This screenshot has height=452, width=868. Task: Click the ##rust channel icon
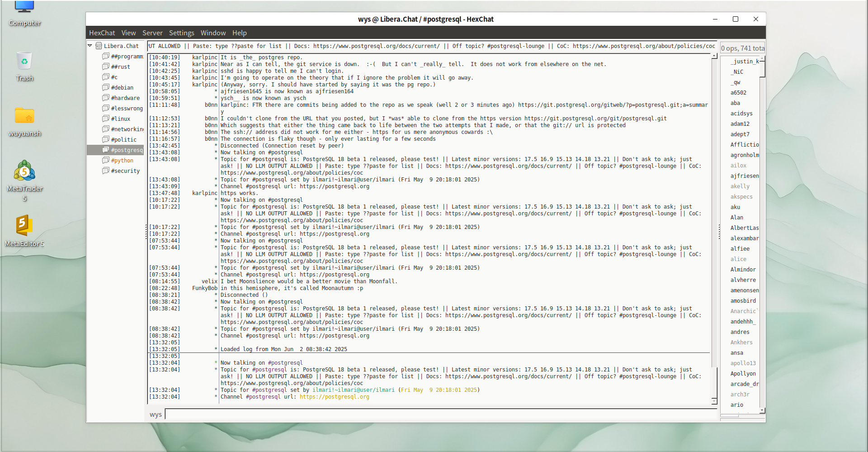(x=106, y=67)
